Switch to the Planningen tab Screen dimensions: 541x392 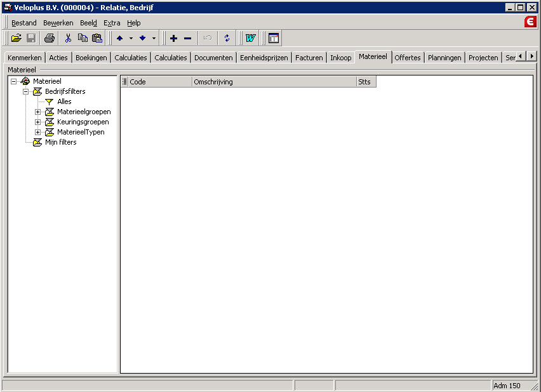pyautogui.click(x=444, y=58)
